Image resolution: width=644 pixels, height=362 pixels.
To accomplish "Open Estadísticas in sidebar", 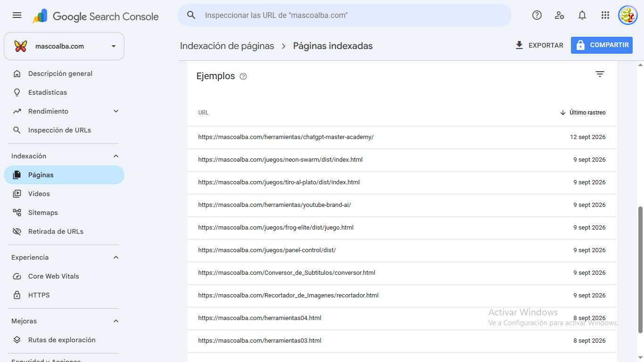I will coord(64,92).
